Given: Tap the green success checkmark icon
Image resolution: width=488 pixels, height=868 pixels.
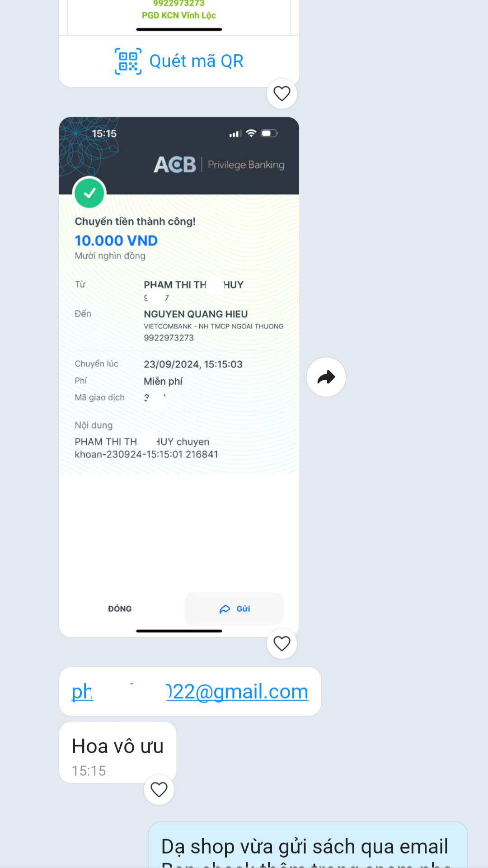Looking at the screenshot, I should 89,193.
